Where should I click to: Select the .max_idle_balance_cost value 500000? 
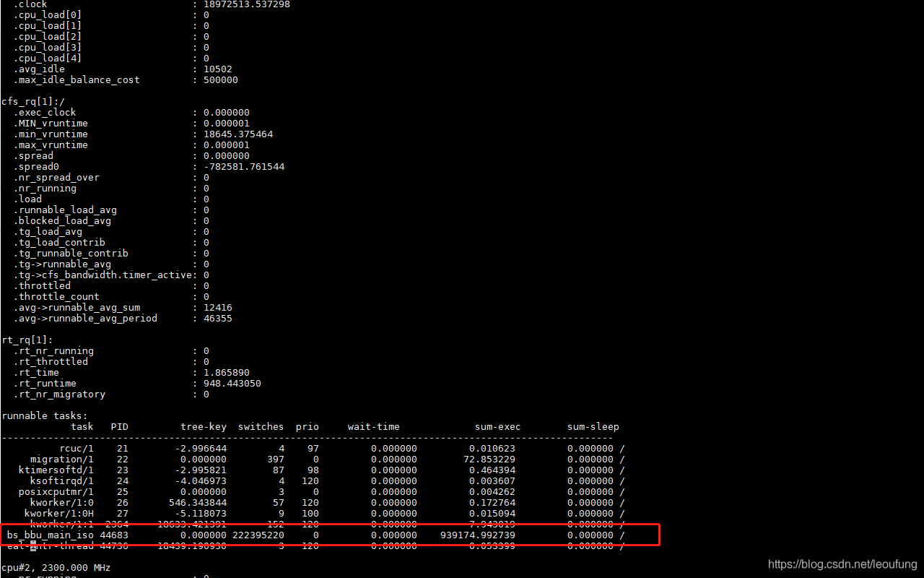[220, 79]
